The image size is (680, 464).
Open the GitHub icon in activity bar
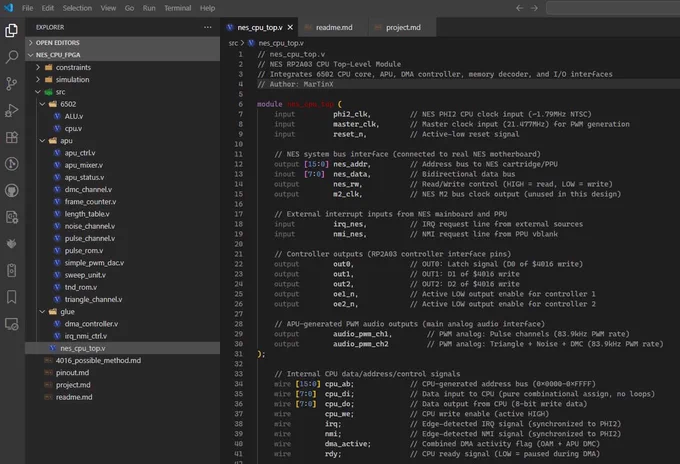pyautogui.click(x=12, y=191)
